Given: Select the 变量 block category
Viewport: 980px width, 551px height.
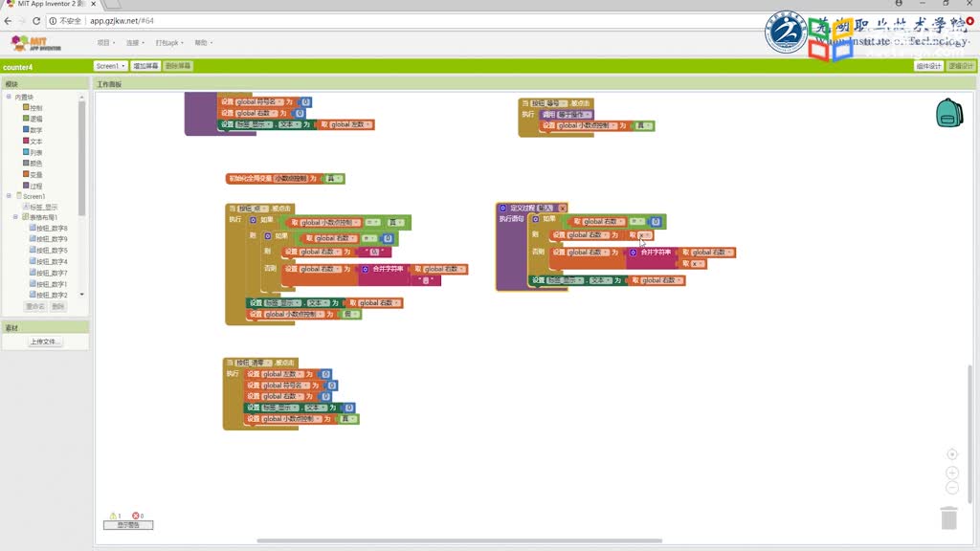Looking at the screenshot, I should (x=33, y=175).
